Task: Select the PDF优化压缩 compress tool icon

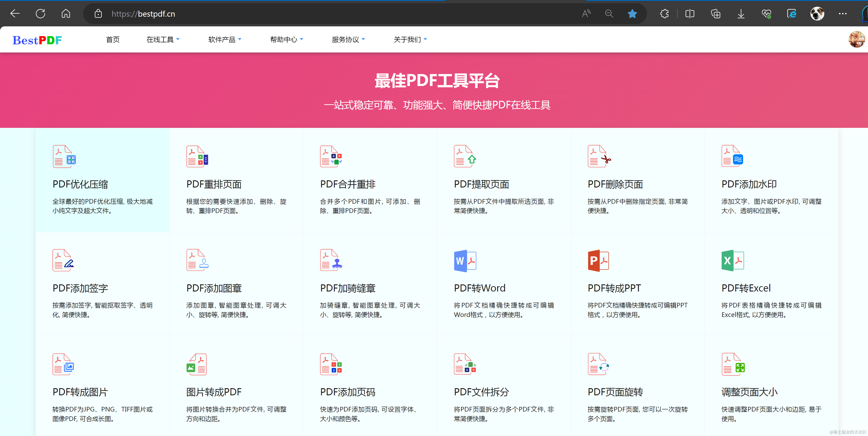Action: click(x=64, y=156)
